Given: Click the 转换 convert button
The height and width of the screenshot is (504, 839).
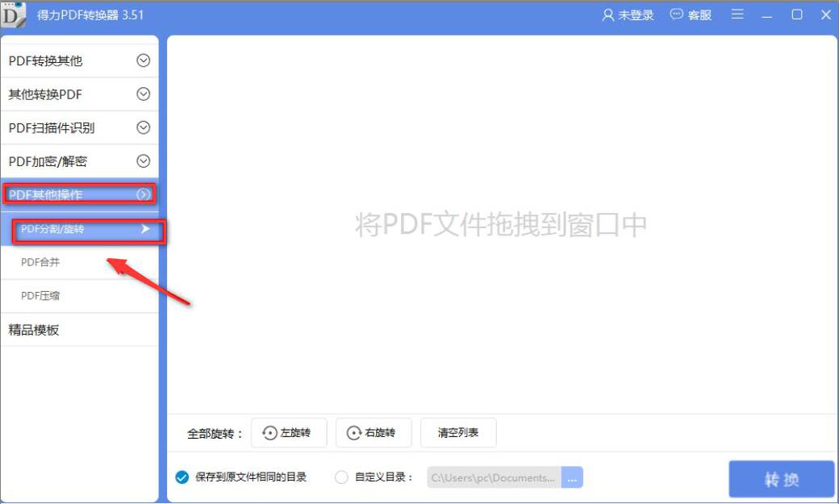Looking at the screenshot, I should (x=781, y=479).
